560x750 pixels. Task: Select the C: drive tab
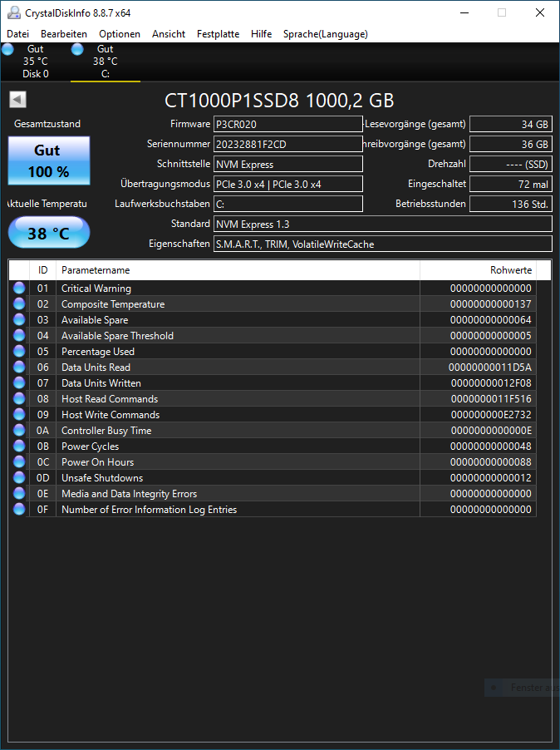pyautogui.click(x=106, y=62)
